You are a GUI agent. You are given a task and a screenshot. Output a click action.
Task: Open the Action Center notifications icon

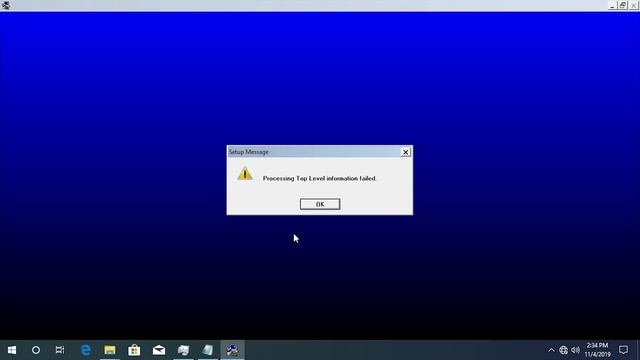pyautogui.click(x=623, y=350)
